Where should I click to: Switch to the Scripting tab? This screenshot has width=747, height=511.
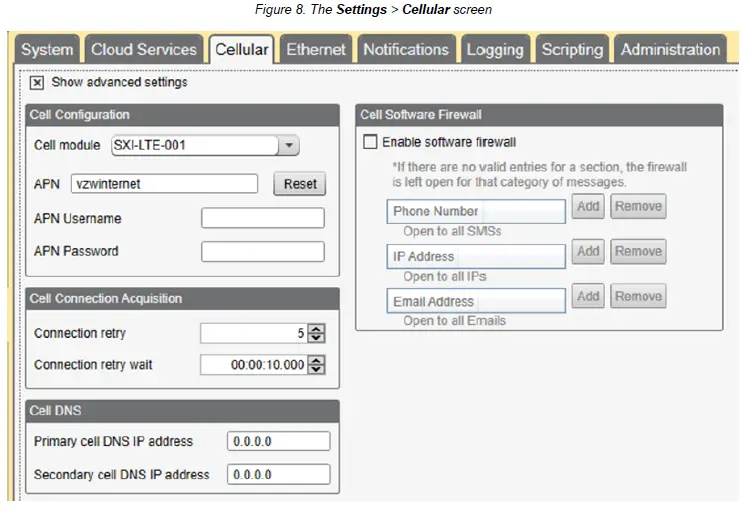click(x=572, y=49)
